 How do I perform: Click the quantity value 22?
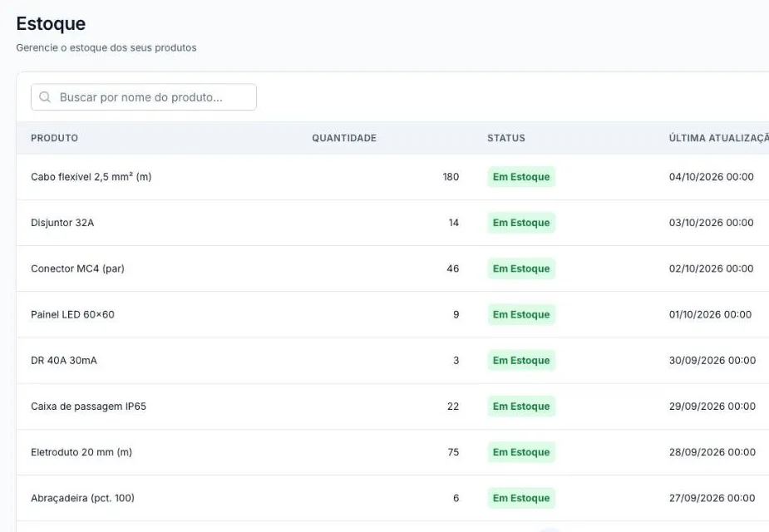(x=453, y=406)
